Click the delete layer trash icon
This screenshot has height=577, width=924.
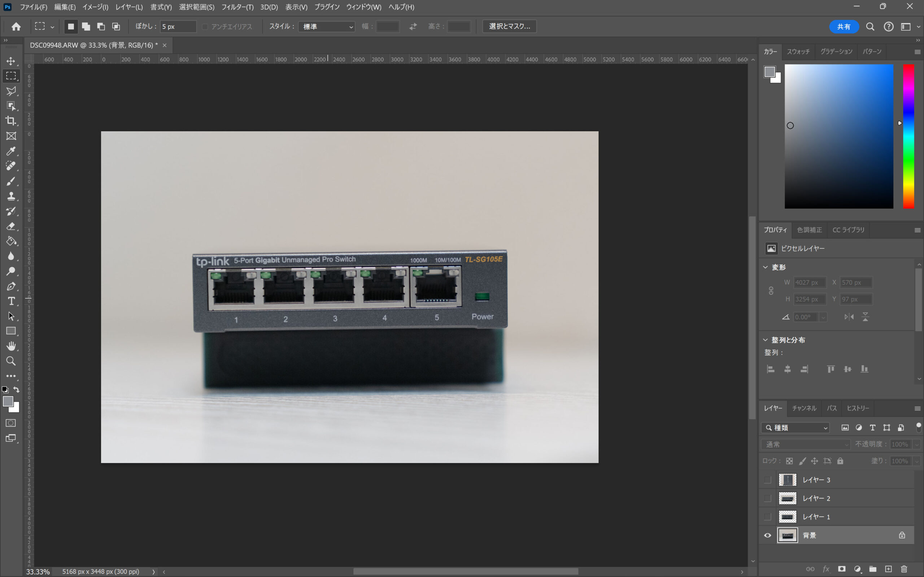click(x=904, y=569)
